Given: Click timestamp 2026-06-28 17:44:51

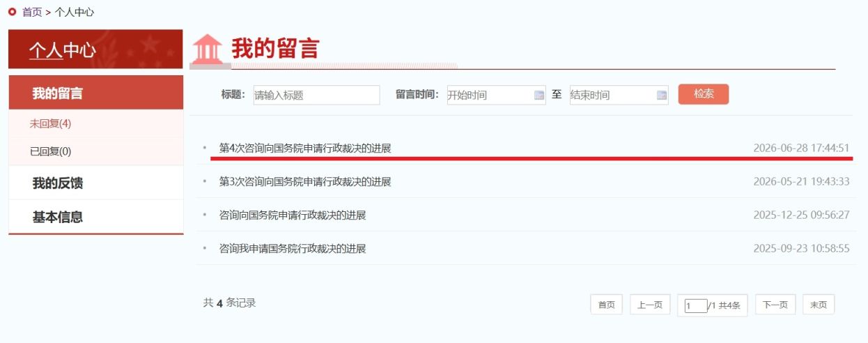Looking at the screenshot, I should coord(801,148).
